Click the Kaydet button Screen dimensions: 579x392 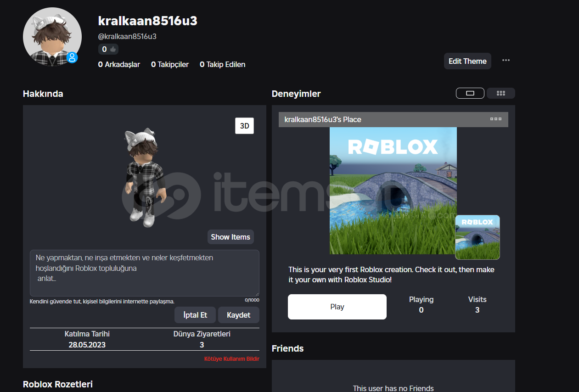[239, 315]
